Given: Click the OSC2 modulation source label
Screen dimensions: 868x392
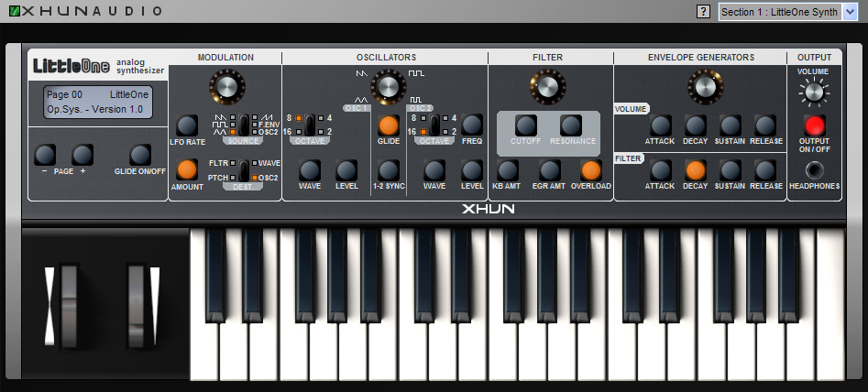Looking at the screenshot, I should tap(269, 132).
